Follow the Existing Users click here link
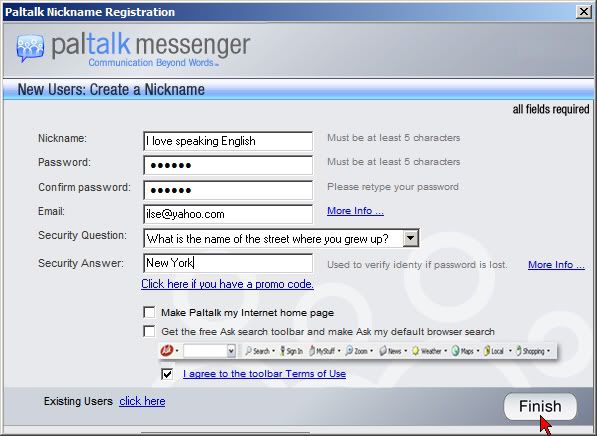The height and width of the screenshot is (436, 597). 142,401
